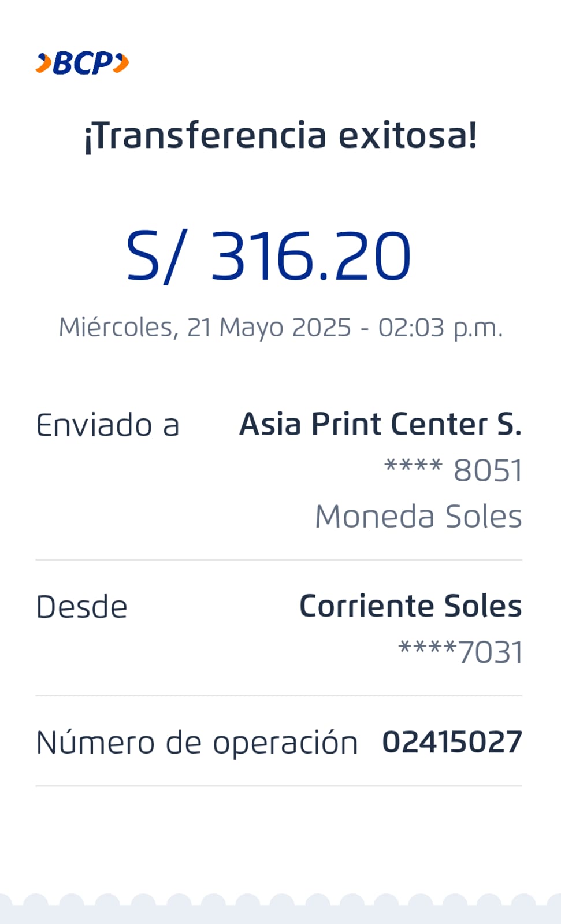Click the divider line below ****7031
The image size is (561, 924).
[x=278, y=696]
